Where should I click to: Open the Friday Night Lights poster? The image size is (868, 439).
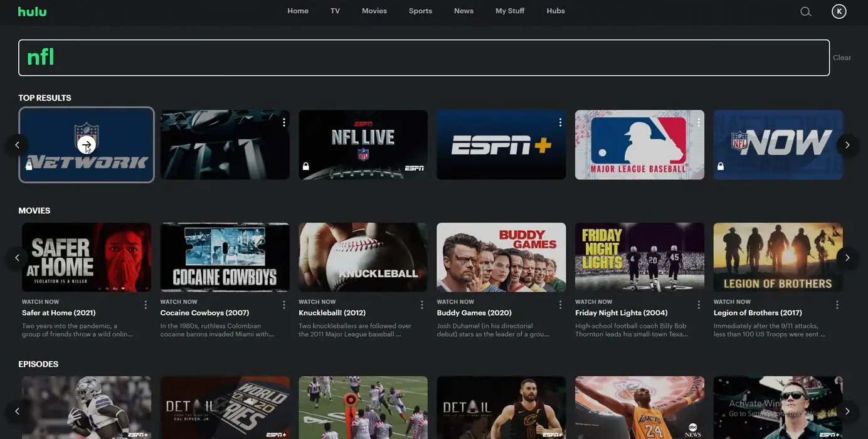[x=640, y=257]
